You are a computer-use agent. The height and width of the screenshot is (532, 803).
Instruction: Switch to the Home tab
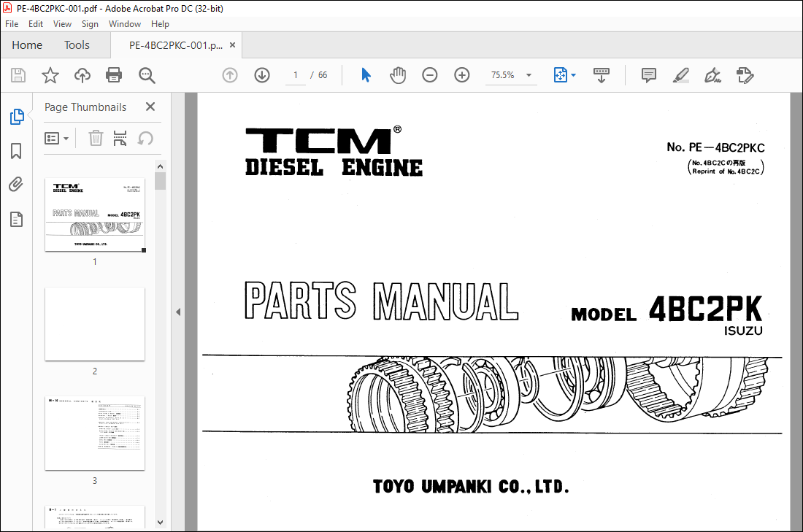27,45
